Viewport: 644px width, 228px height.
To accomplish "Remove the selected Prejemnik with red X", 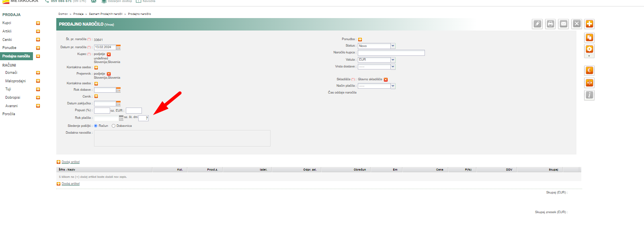I will 109,74.
